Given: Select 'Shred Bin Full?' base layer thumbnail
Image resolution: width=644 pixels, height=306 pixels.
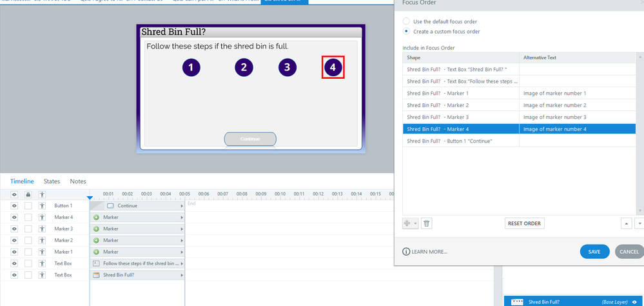Looking at the screenshot, I should pyautogui.click(x=516, y=302).
